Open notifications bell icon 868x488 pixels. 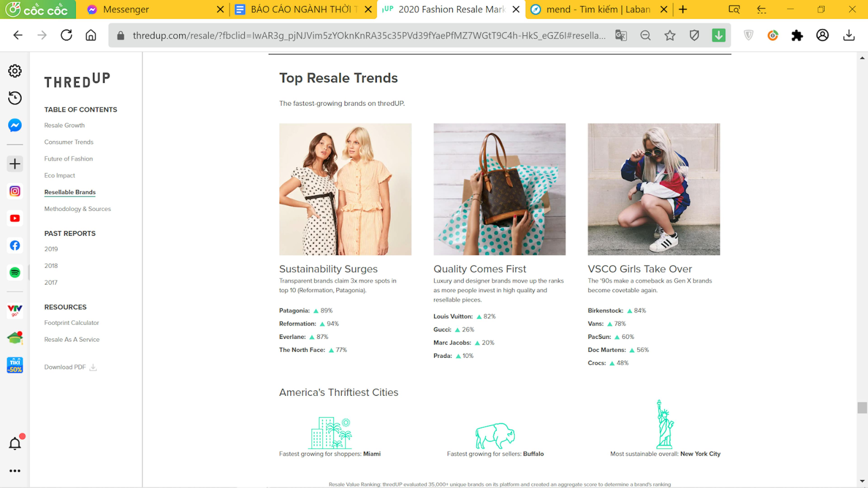click(x=15, y=443)
